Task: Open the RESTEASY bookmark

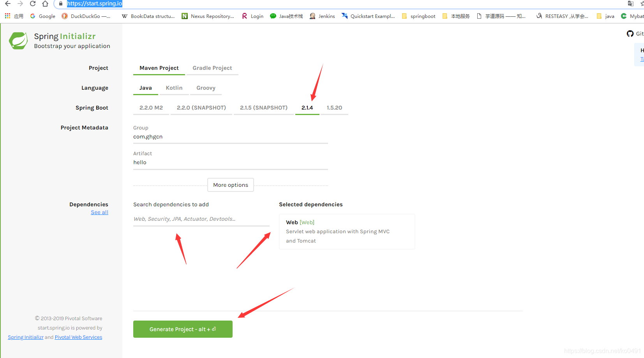Action: (562, 16)
